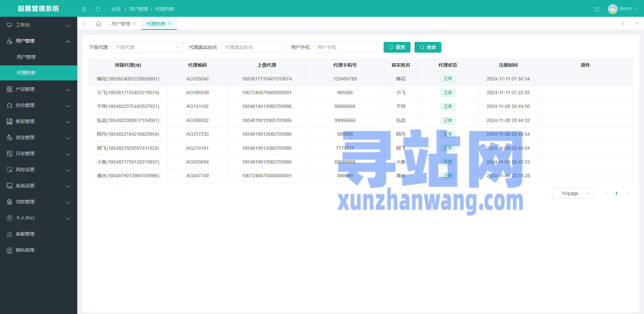Collapse sidebar with the hamburger fold icon
644x314 pixels.
click(84, 9)
